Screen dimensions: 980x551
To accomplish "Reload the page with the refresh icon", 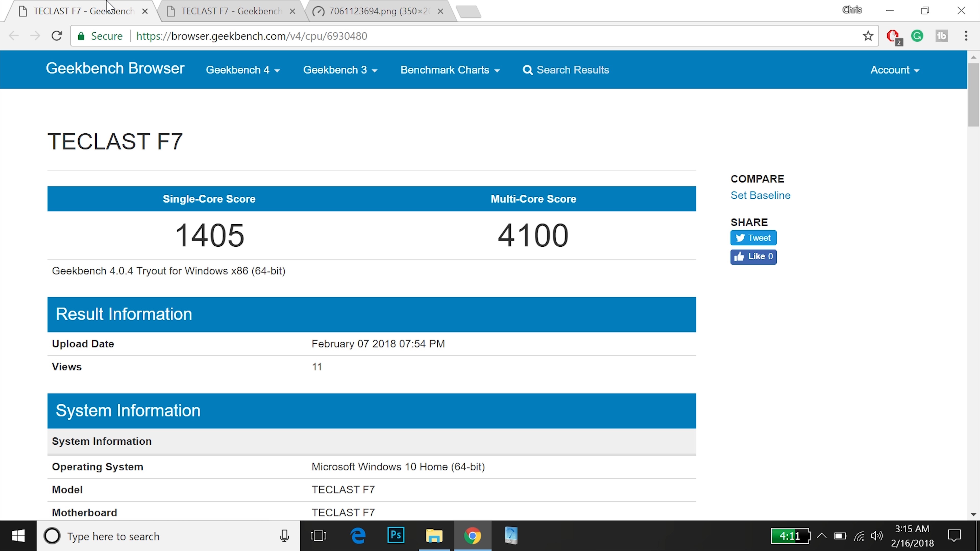I will (x=57, y=36).
